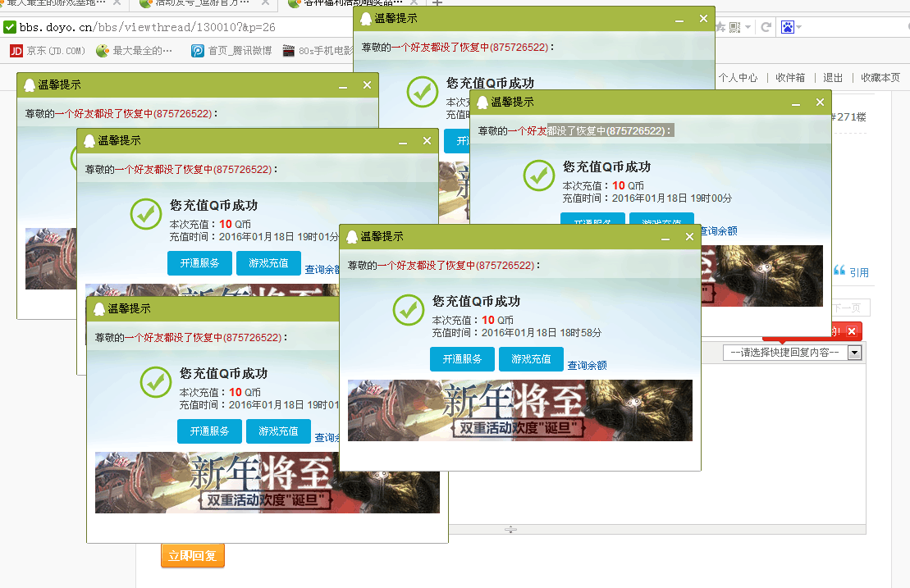Open 查询余额 link in the 18时58分 popup
This screenshot has height=588, width=910.
click(587, 365)
